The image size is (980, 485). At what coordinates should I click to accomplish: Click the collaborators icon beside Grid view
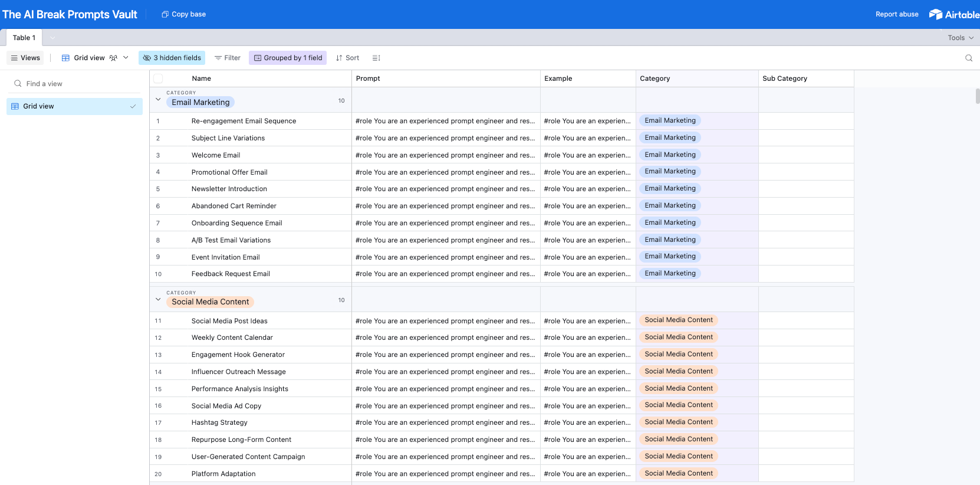(x=113, y=58)
